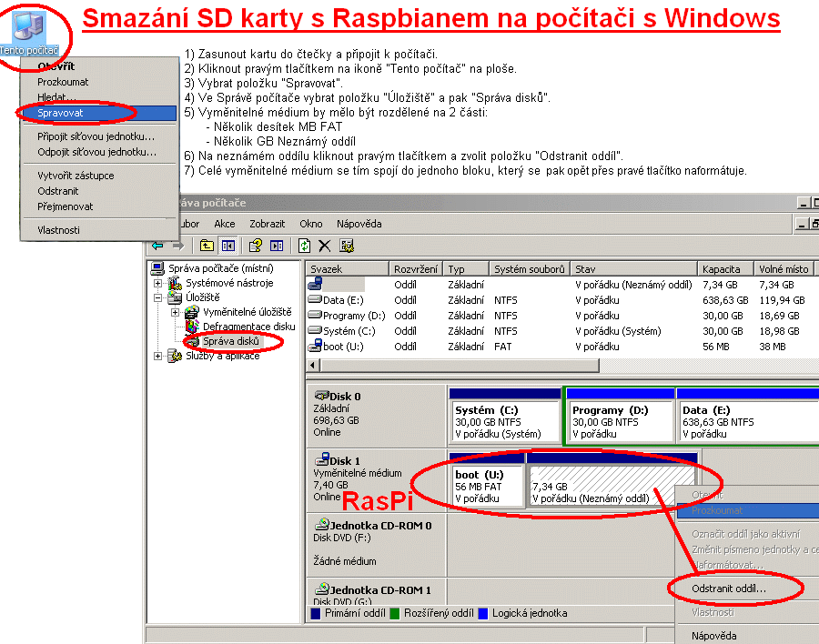Sort by the Systém souborů column header
The width and height of the screenshot is (819, 644).
530,269
